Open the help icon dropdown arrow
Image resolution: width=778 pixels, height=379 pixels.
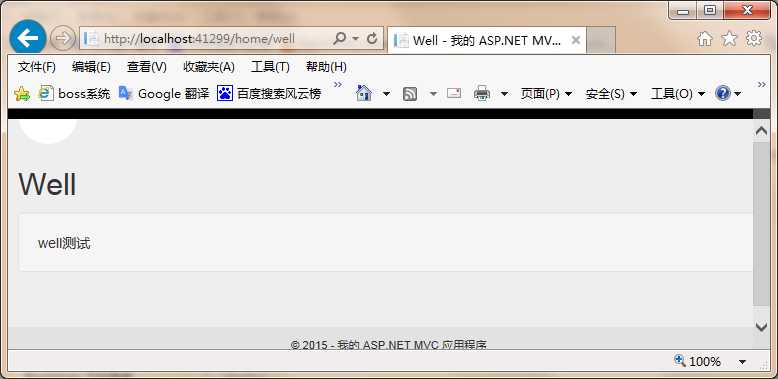point(737,94)
